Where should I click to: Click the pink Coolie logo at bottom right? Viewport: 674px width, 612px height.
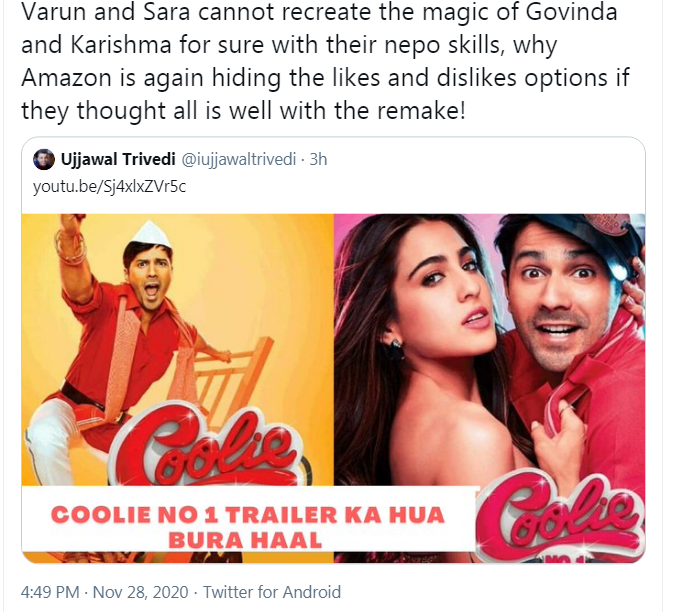559,516
